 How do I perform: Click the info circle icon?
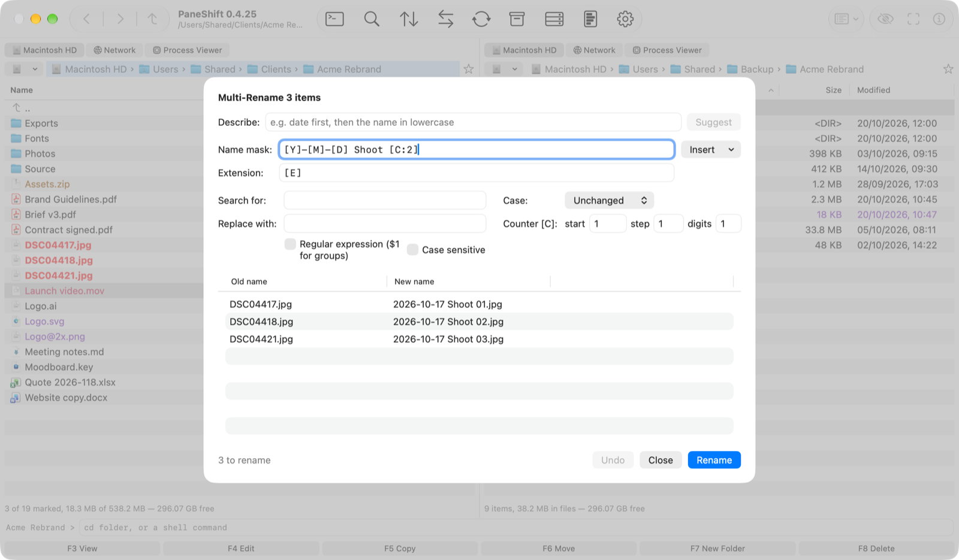point(939,19)
